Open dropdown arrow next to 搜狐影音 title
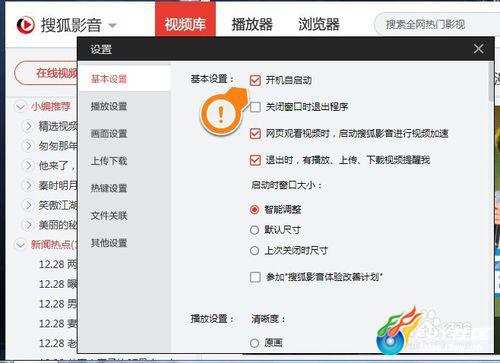Image resolution: width=500 pixels, height=363 pixels. 113,25
